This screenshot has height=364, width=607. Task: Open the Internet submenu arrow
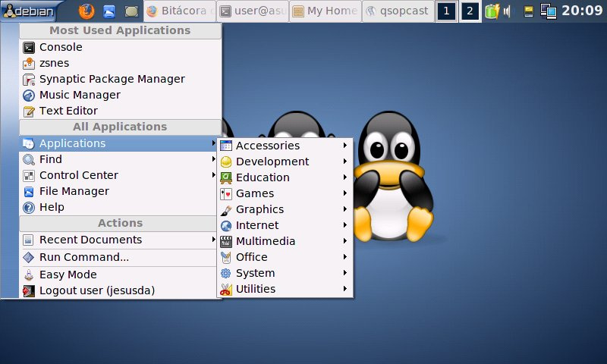[x=345, y=224]
